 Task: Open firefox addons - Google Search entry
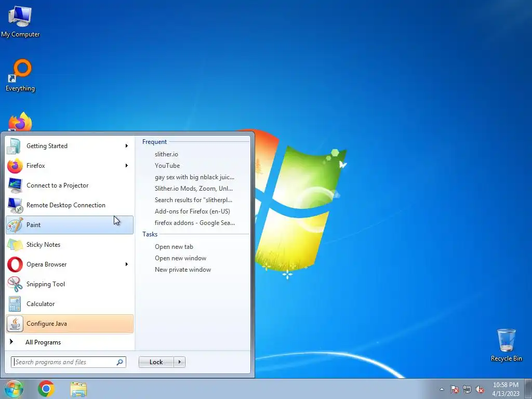click(x=195, y=223)
